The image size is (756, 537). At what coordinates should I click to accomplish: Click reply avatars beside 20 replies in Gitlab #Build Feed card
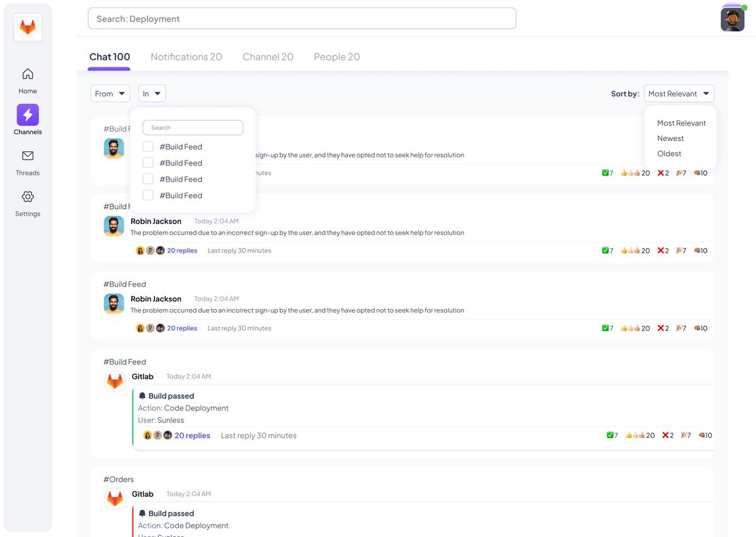click(157, 435)
